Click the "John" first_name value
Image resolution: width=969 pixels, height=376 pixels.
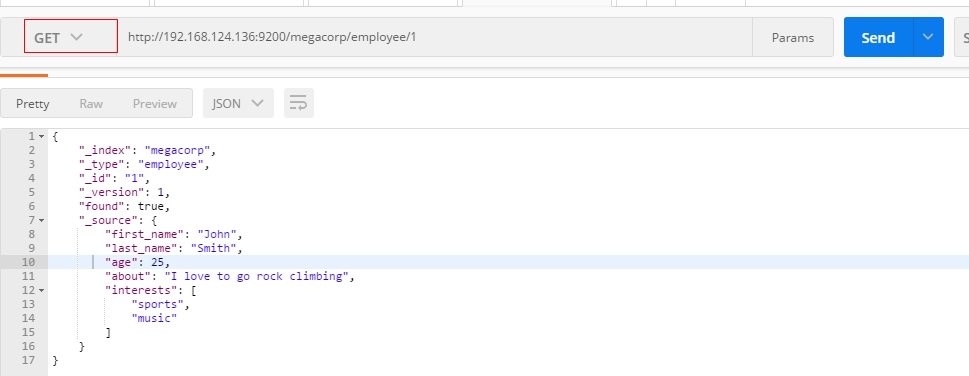217,234
